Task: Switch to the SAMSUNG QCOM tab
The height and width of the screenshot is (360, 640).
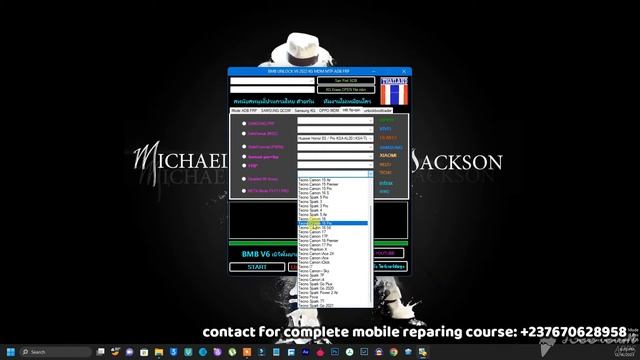Action: tap(276, 111)
